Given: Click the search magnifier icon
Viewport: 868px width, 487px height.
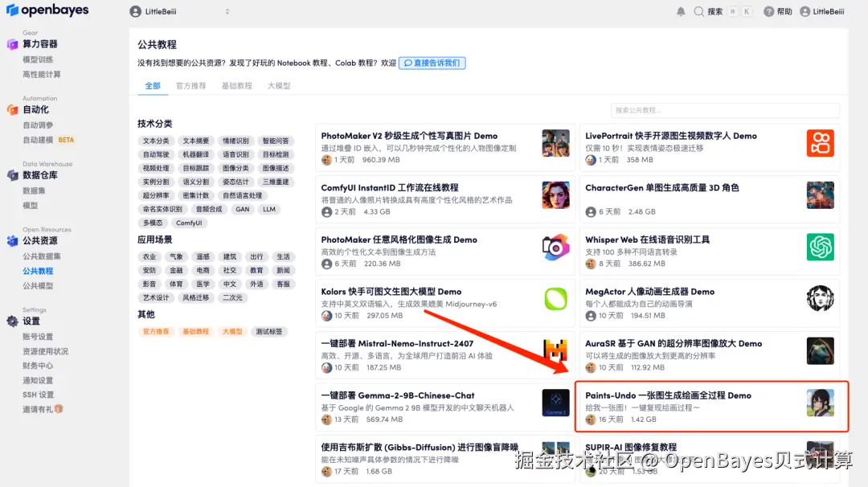Looking at the screenshot, I should (x=698, y=11).
